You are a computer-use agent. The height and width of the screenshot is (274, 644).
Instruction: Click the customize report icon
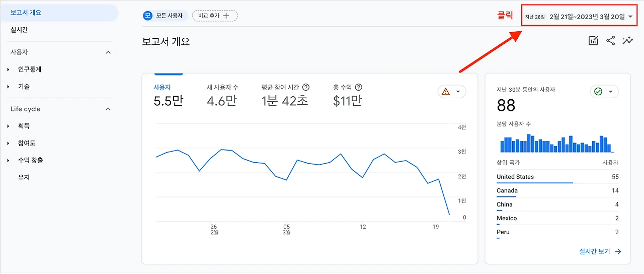(593, 41)
